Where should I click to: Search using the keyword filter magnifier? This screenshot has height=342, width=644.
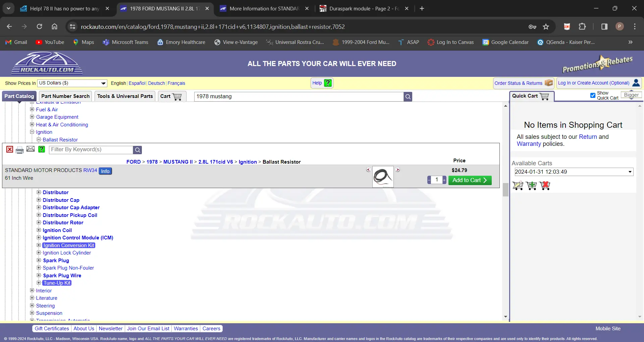click(137, 150)
